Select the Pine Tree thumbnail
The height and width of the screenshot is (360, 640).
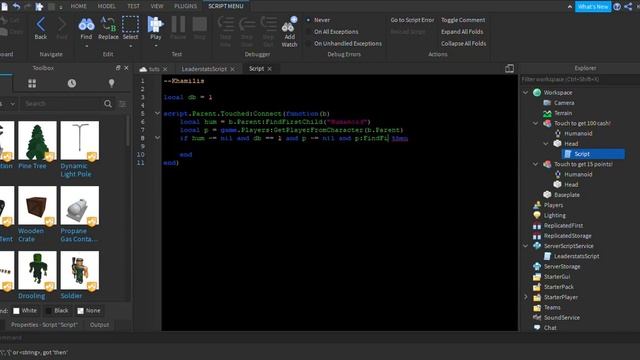click(37, 140)
